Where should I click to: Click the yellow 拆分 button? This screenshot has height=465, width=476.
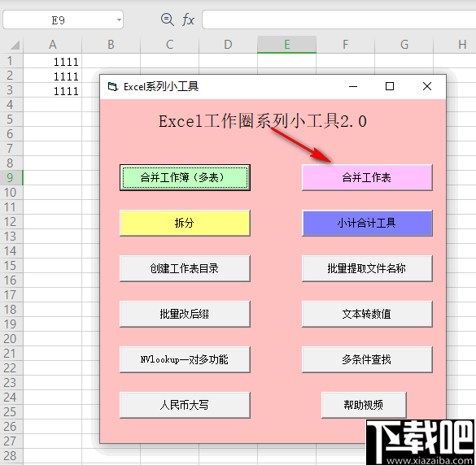(x=185, y=223)
